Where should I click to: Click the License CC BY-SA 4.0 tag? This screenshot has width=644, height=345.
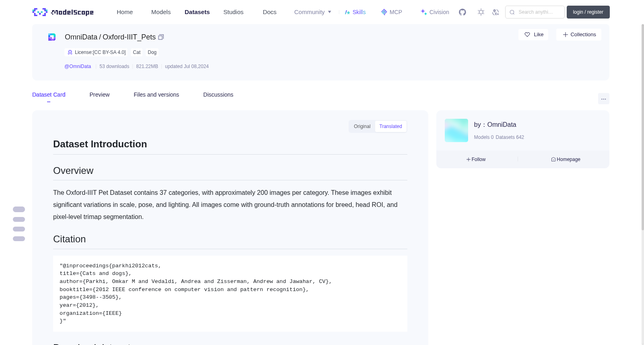pos(97,52)
